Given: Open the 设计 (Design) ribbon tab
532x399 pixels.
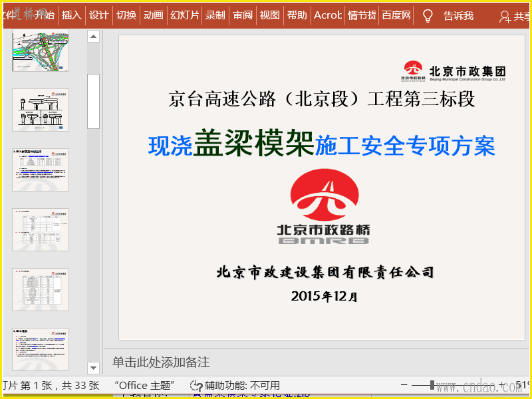Looking at the screenshot, I should pyautogui.click(x=98, y=15).
